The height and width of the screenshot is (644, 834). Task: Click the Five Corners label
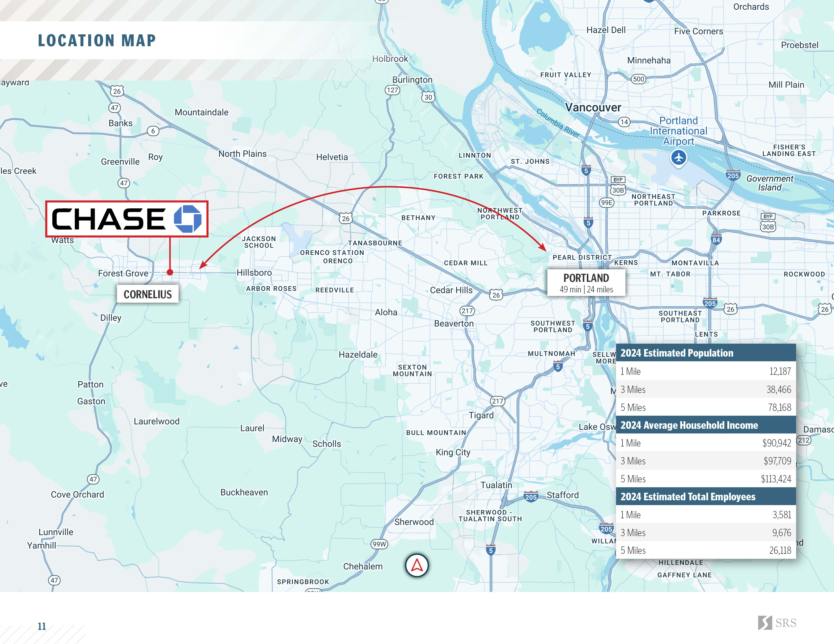(x=699, y=31)
